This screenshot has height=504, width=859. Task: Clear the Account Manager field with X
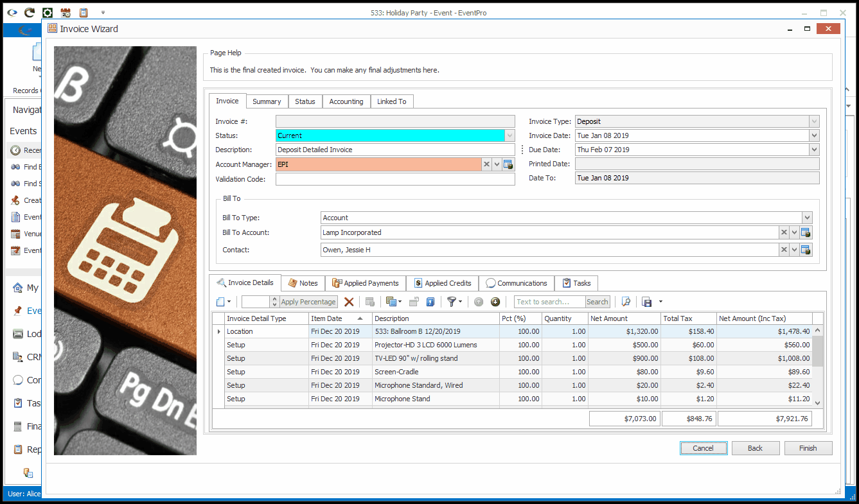(x=487, y=164)
